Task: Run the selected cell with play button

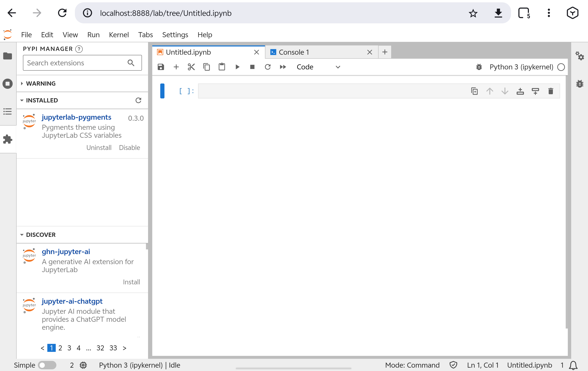Action: (237, 67)
